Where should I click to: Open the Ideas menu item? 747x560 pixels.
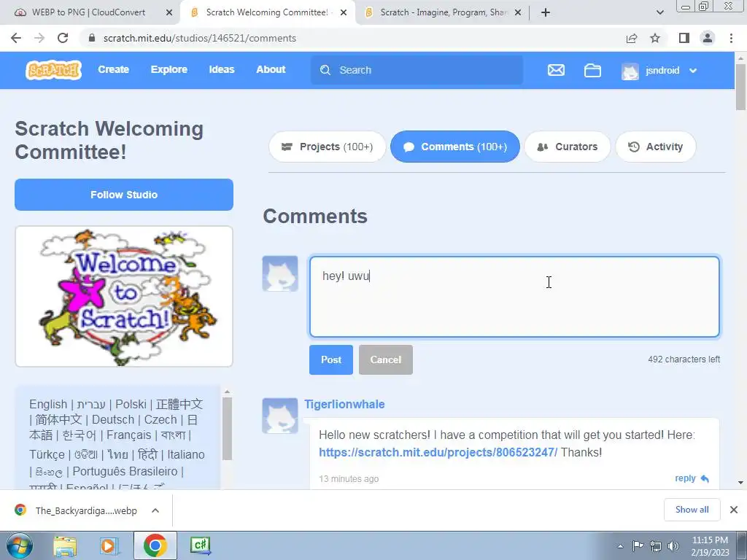(x=222, y=69)
